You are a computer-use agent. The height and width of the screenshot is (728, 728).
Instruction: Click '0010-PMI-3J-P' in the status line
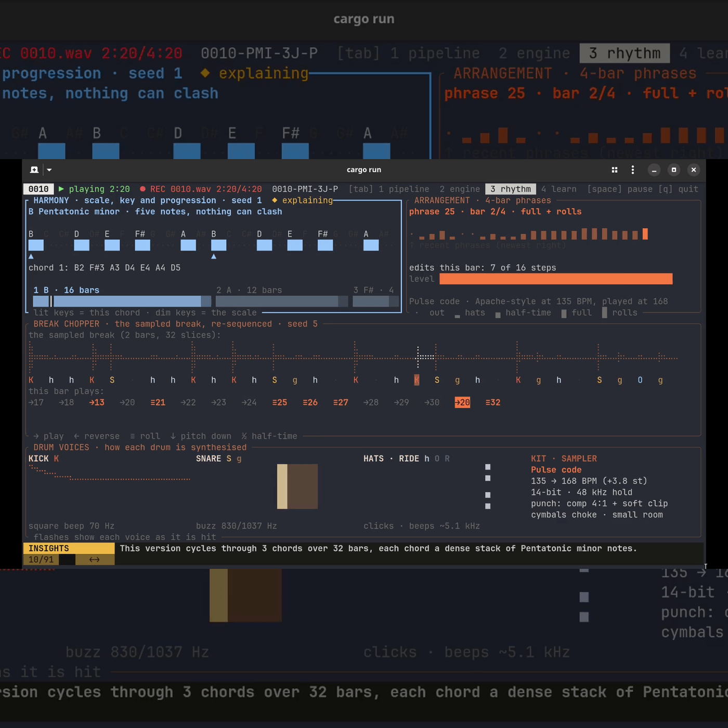click(305, 189)
